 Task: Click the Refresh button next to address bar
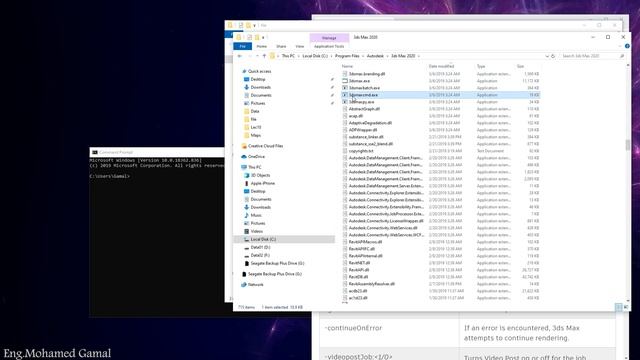point(553,56)
